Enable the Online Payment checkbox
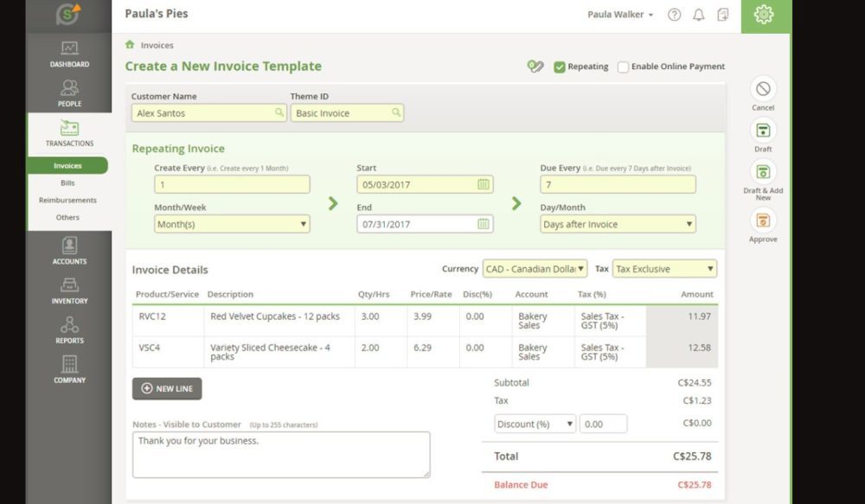 tap(623, 67)
